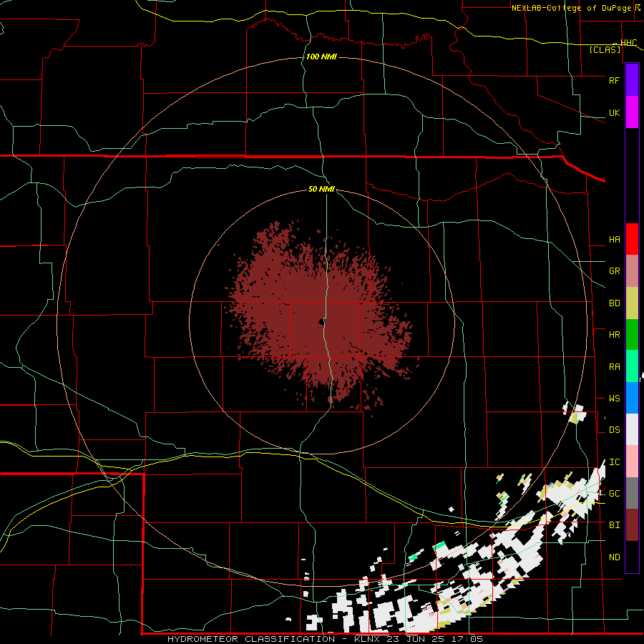644x644 pixels.
Task: Click the "RA" legend label
Action: tap(614, 367)
